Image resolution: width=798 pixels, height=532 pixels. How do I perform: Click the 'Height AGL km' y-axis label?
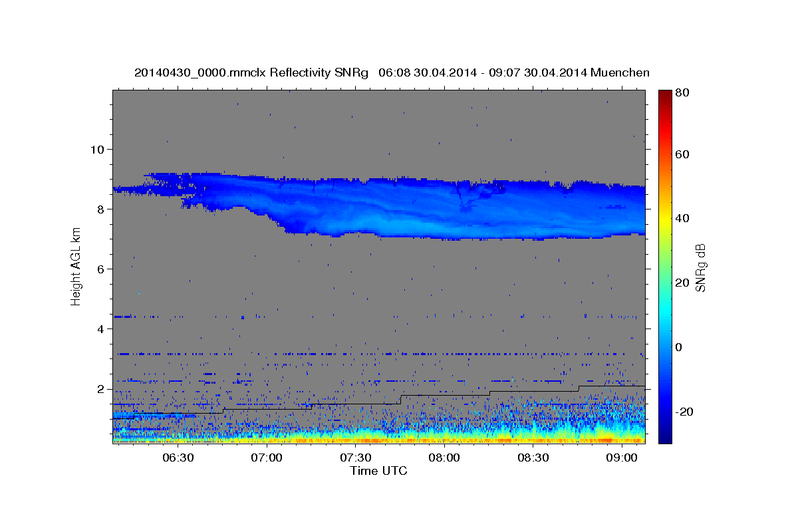pos(76,266)
